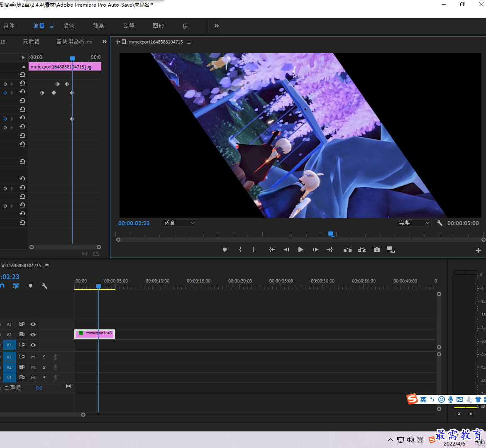Click the Add Marker icon in Program monitor
The image size is (486, 448).
point(225,250)
